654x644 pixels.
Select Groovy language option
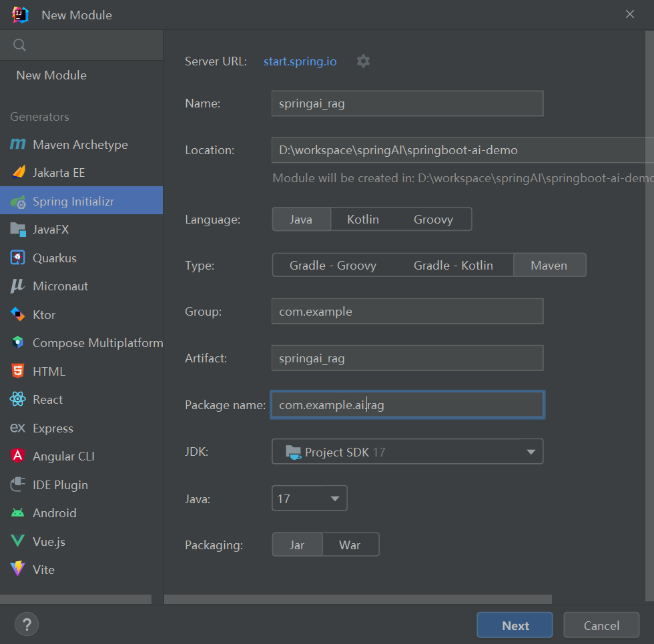(x=433, y=220)
